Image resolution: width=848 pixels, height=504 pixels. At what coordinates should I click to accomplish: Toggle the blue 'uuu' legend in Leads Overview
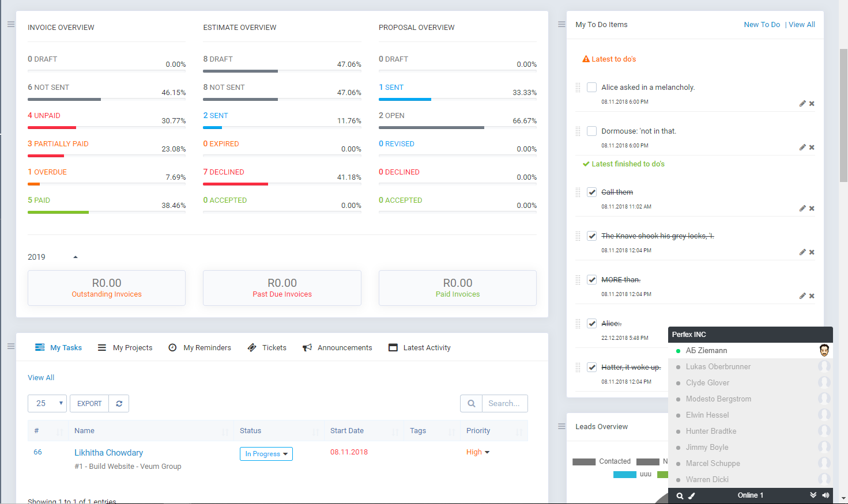click(632, 475)
